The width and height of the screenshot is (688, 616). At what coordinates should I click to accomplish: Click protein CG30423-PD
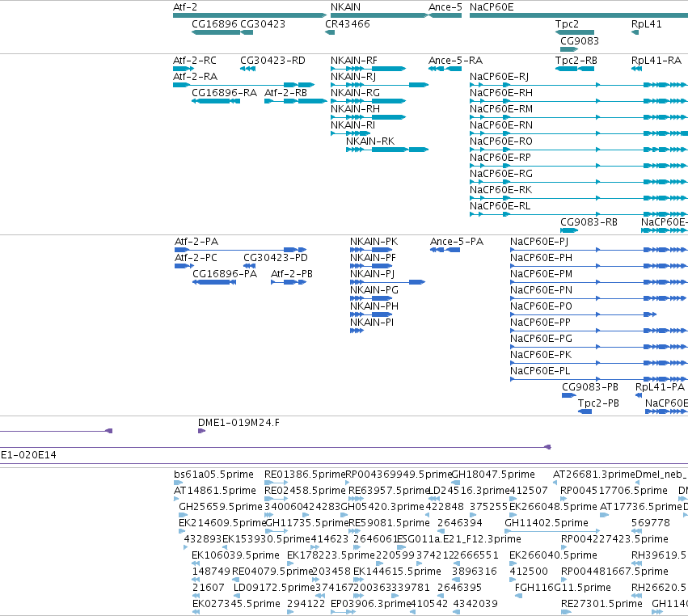(250, 266)
